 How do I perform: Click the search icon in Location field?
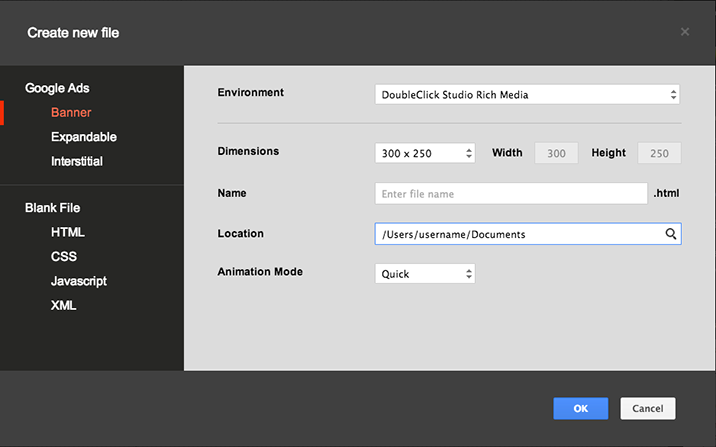coord(672,234)
